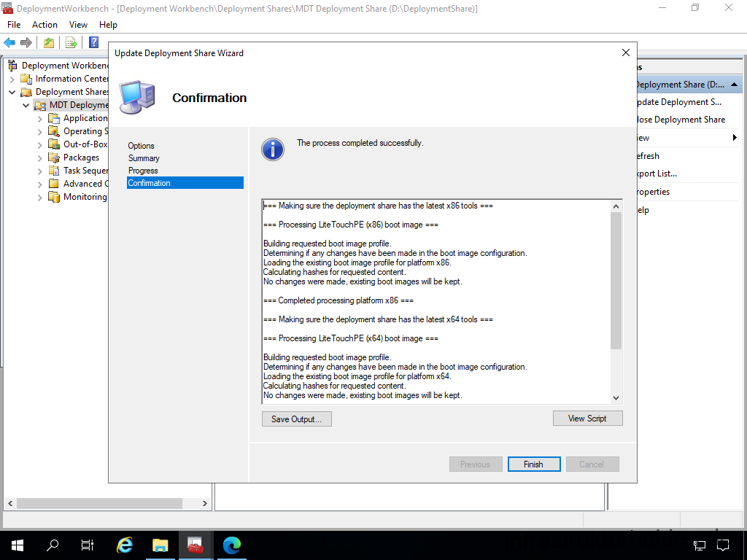Viewport: 747px width, 560px height.
Task: Click the information icon in the wizard
Action: coord(273,149)
